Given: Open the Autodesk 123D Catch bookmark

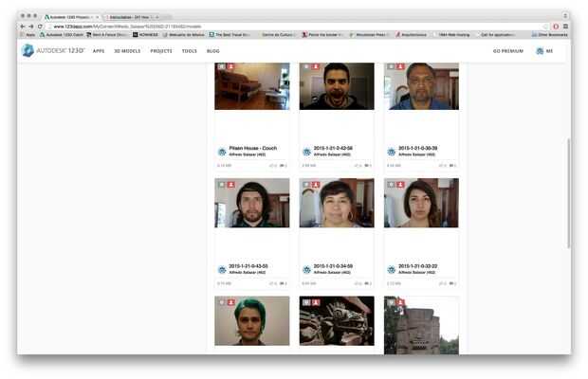Looking at the screenshot, I should (x=62, y=35).
